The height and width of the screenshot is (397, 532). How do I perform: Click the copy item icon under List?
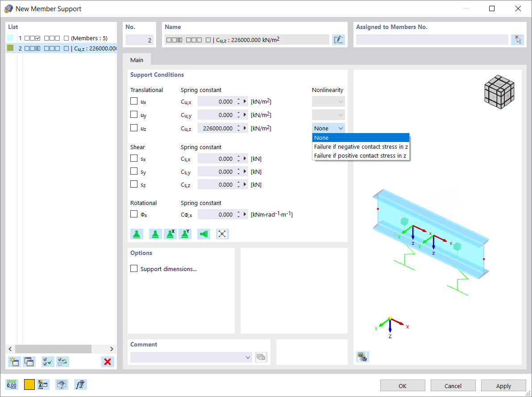(29, 362)
